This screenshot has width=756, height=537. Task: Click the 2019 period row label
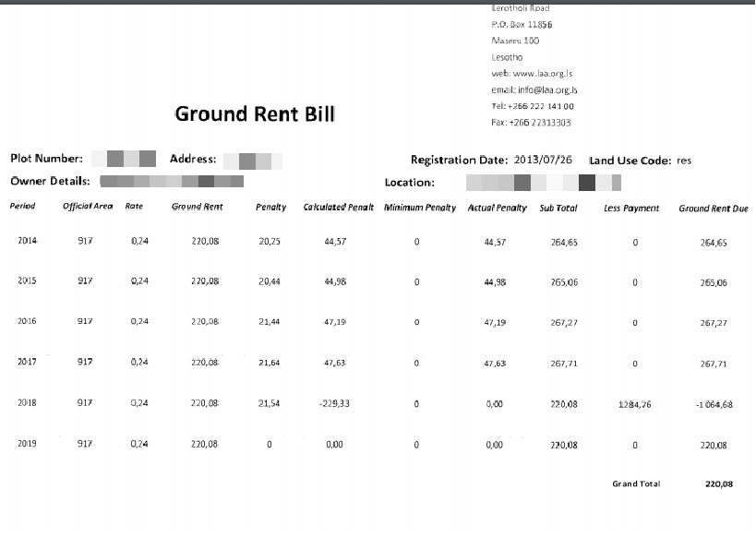(x=28, y=444)
